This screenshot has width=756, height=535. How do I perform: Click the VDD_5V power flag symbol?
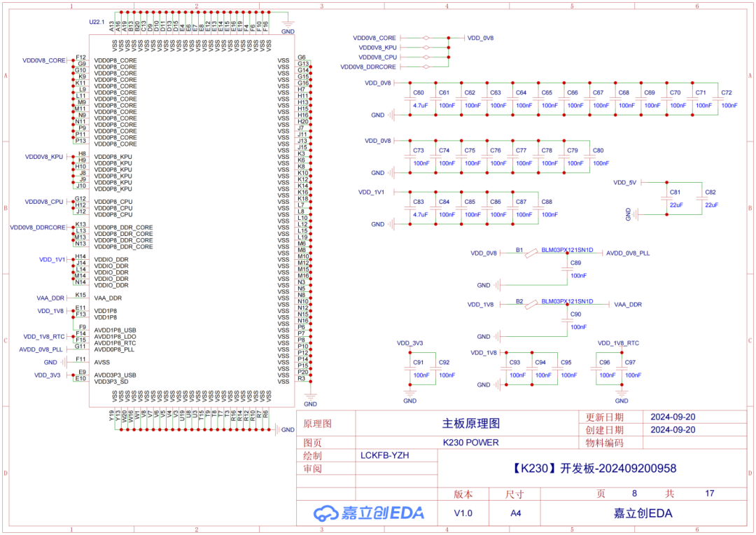coord(624,182)
